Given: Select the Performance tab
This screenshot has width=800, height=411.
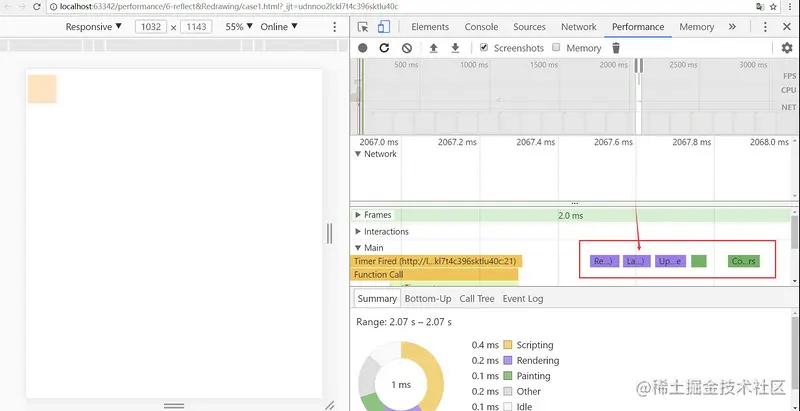Looking at the screenshot, I should click(638, 27).
